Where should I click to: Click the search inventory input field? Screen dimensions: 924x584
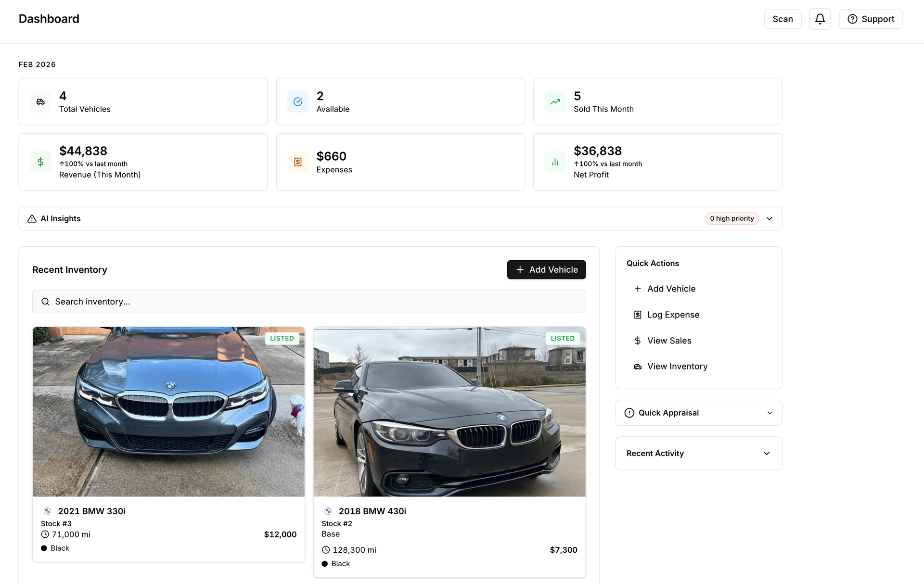(309, 301)
